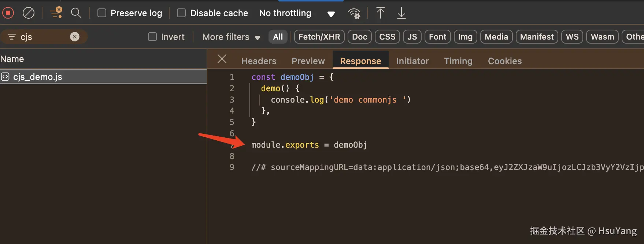Clear the network log
The width and height of the screenshot is (644, 244).
(29, 13)
